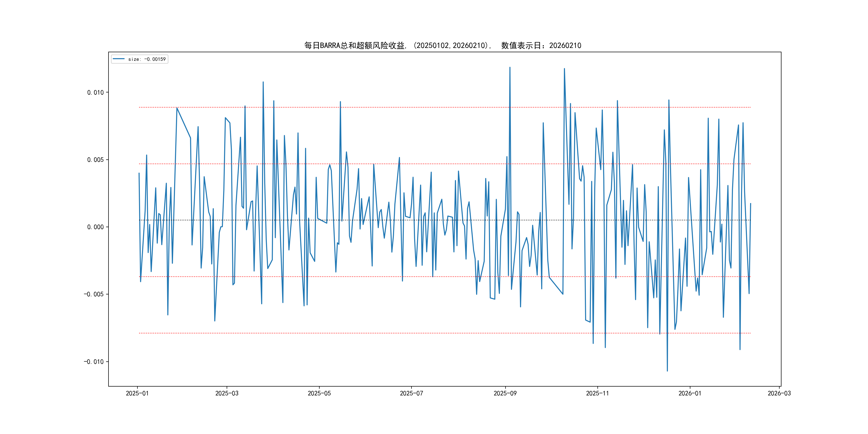This screenshot has width=868, height=434.
Task: Click the 2025-05 x-axis tick label
Action: pyautogui.click(x=319, y=393)
